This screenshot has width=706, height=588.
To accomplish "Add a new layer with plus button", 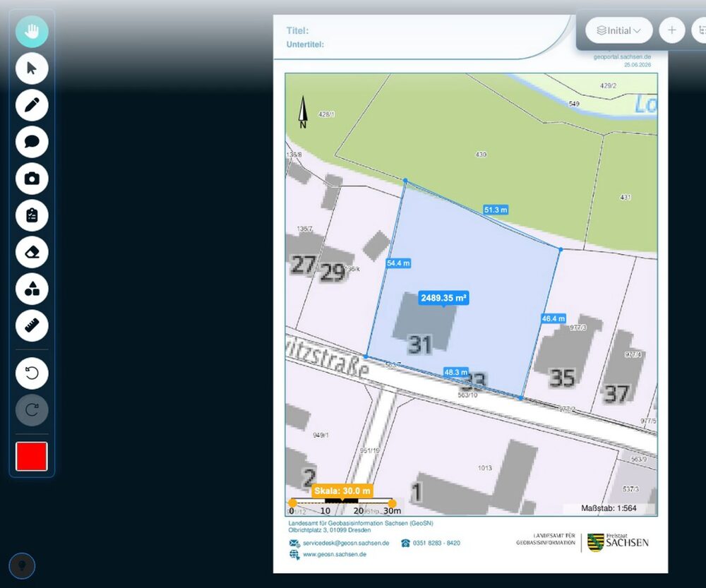I will [672, 30].
